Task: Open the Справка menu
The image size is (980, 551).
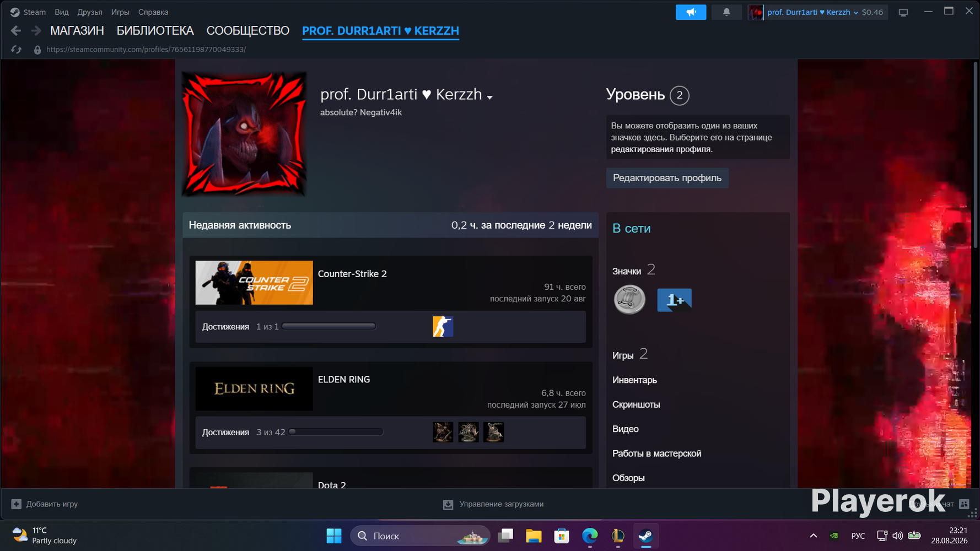Action: click(x=153, y=12)
